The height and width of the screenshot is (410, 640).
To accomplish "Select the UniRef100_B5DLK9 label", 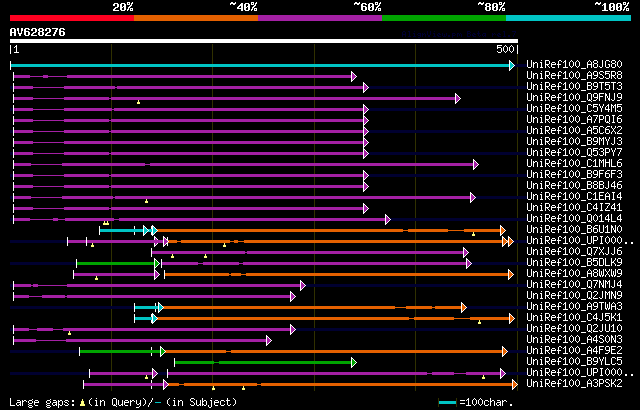I will pos(574,263).
